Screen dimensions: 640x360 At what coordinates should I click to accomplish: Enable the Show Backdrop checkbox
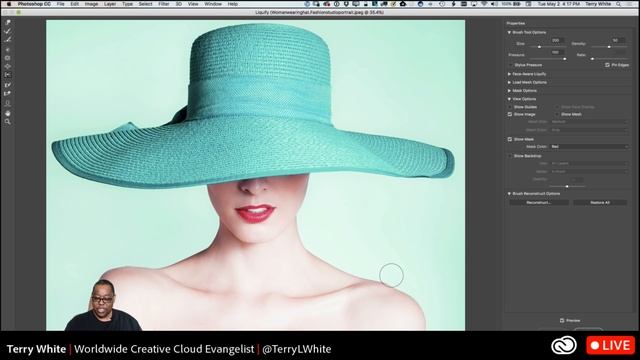510,156
